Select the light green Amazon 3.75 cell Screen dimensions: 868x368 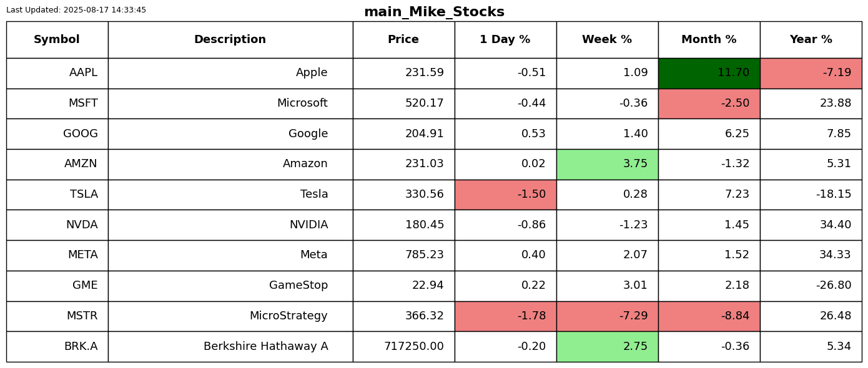607,164
